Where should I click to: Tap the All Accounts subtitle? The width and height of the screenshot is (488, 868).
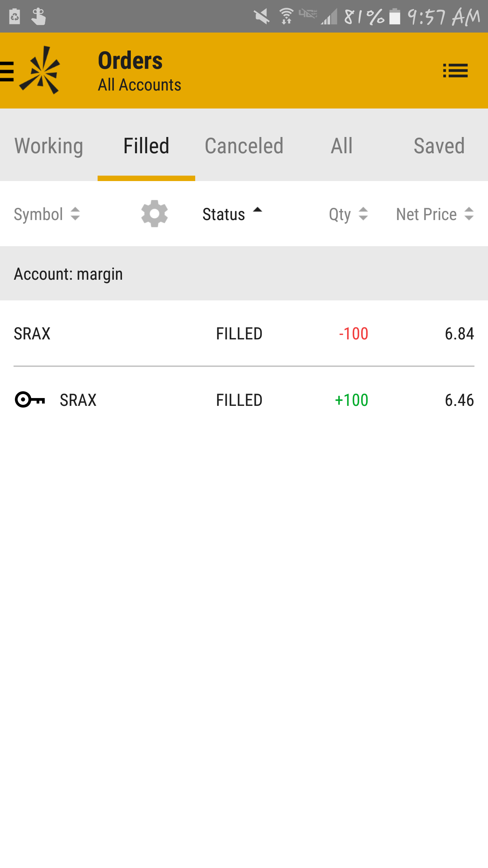click(x=140, y=85)
